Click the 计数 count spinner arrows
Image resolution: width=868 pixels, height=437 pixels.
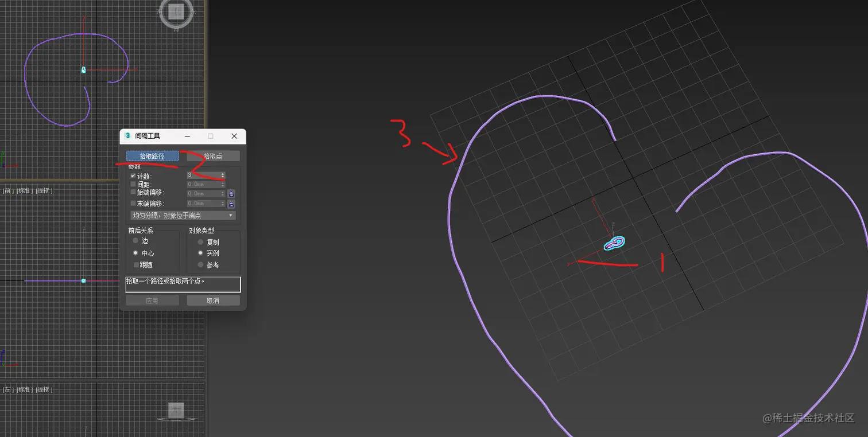pyautogui.click(x=223, y=175)
